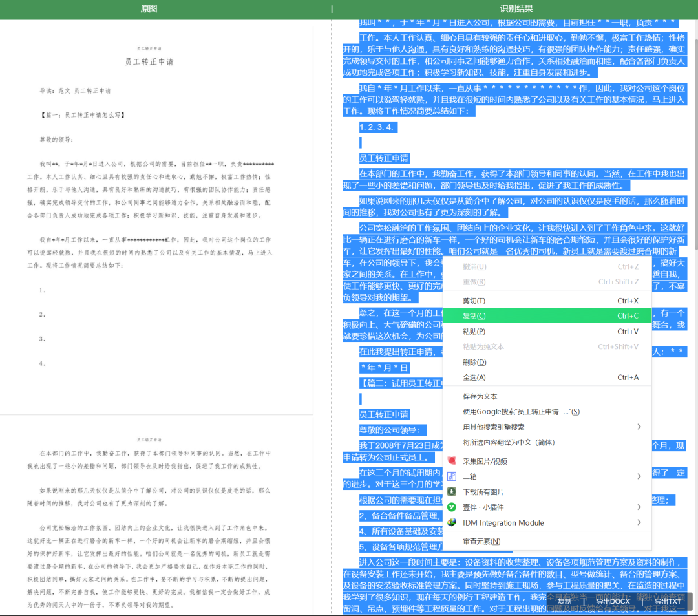
Task: Click the 下载所有图片 download icon
Action: coord(451,491)
